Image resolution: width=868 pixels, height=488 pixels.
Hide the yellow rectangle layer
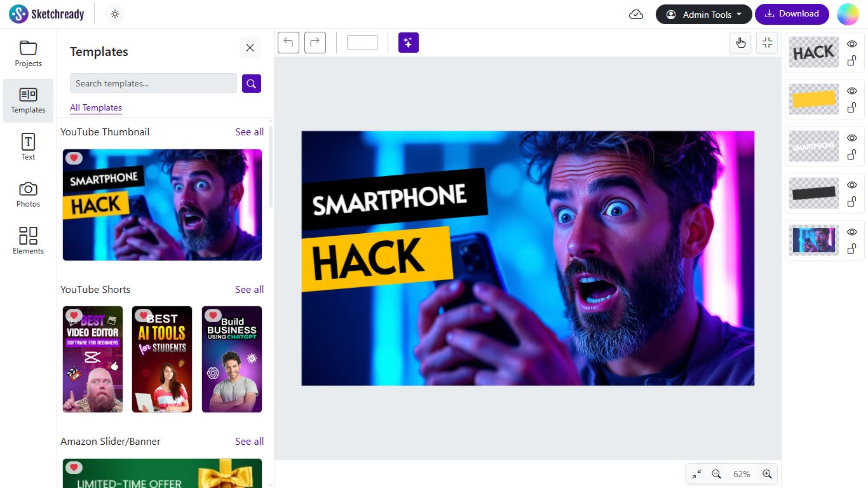(852, 91)
